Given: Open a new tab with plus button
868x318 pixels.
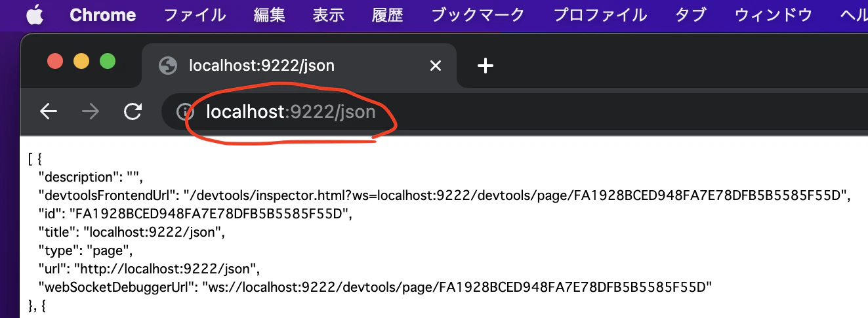Looking at the screenshot, I should pyautogui.click(x=485, y=66).
